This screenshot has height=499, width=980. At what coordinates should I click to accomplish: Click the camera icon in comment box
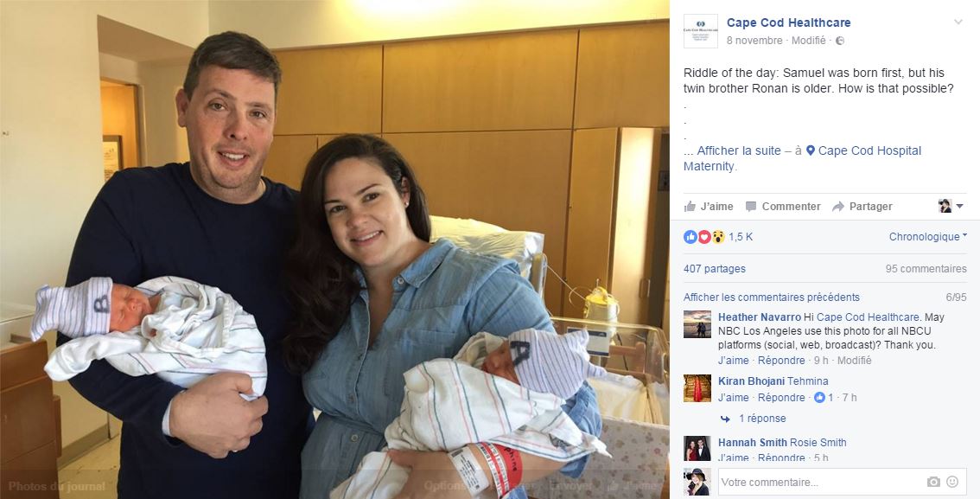[x=933, y=482]
